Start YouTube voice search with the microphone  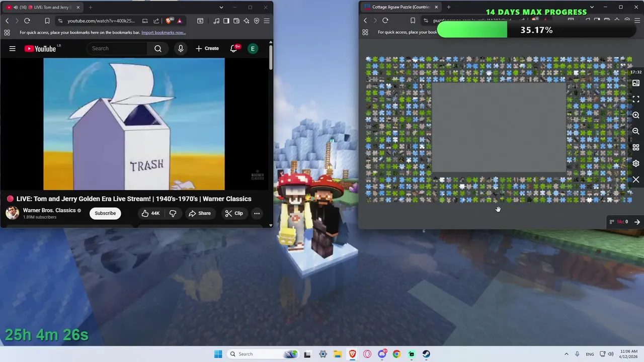pyautogui.click(x=181, y=49)
